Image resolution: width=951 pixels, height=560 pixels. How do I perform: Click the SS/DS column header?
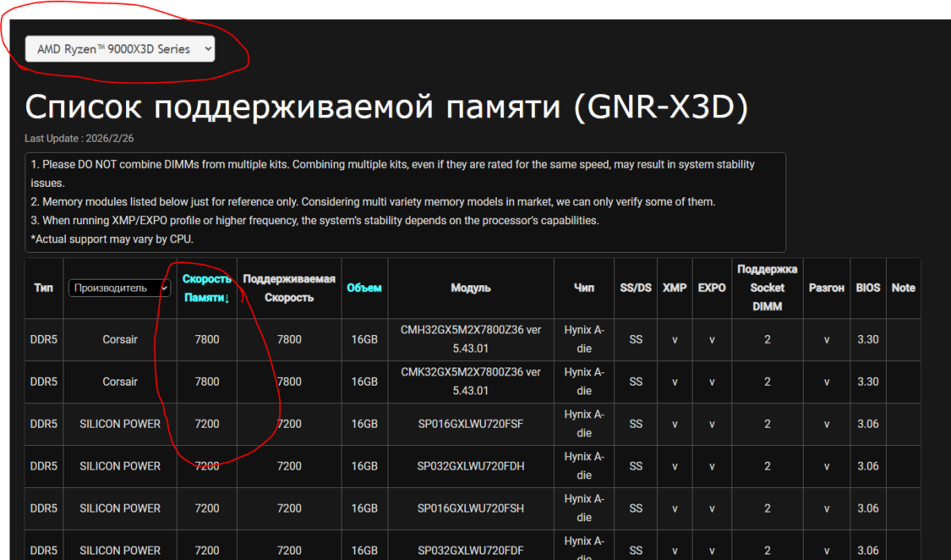pyautogui.click(x=636, y=288)
